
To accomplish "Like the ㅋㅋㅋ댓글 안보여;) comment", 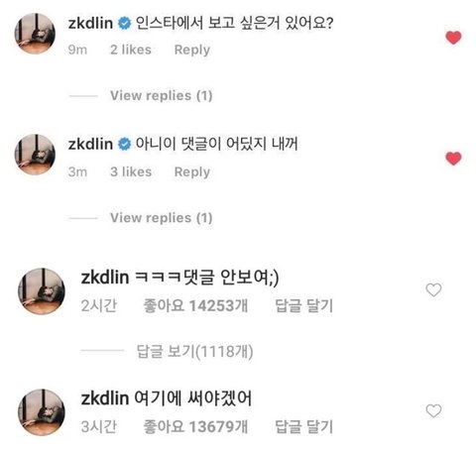I will pos(433,289).
